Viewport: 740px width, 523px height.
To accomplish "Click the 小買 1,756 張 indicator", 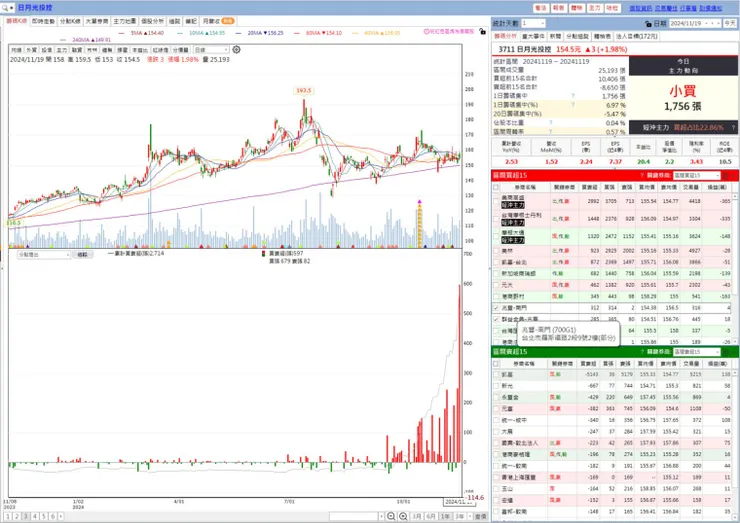I will (x=683, y=98).
